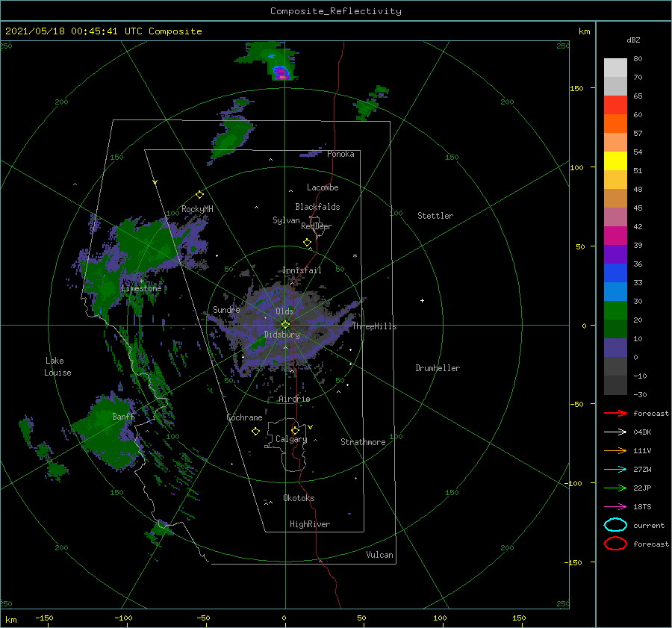
Task: Click the yellow diamond marker above Calgary label
Action: tap(295, 430)
